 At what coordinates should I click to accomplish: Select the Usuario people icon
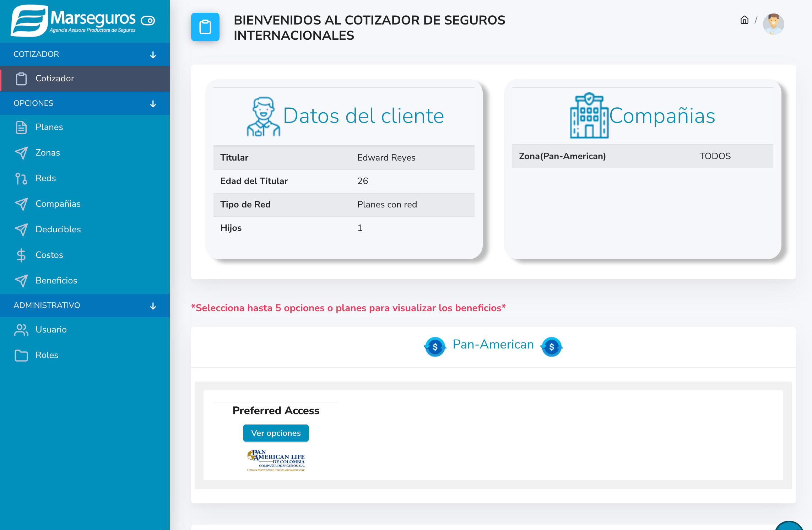tap(21, 329)
